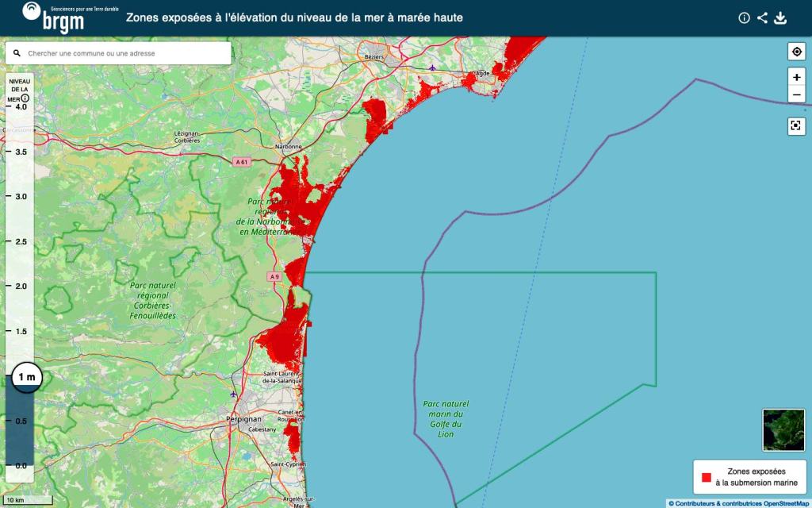Click the download icon in the header
This screenshot has width=812, height=508.
[x=780, y=18]
